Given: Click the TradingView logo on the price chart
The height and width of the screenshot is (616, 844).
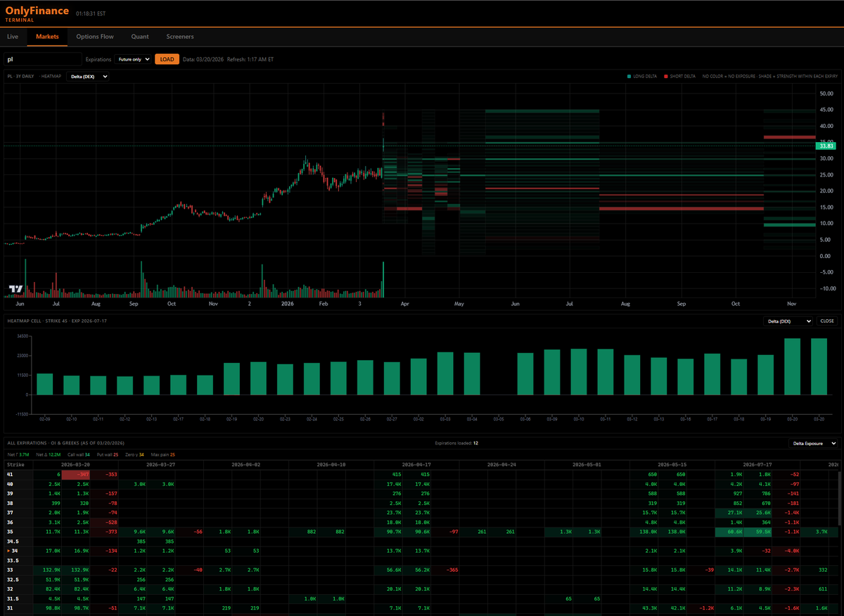Looking at the screenshot, I should [15, 289].
